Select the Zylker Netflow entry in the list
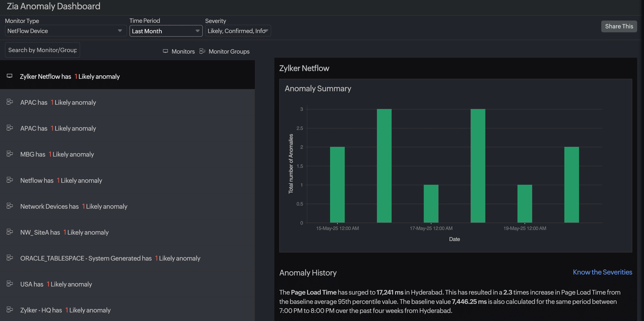The height and width of the screenshot is (321, 644). tap(69, 76)
